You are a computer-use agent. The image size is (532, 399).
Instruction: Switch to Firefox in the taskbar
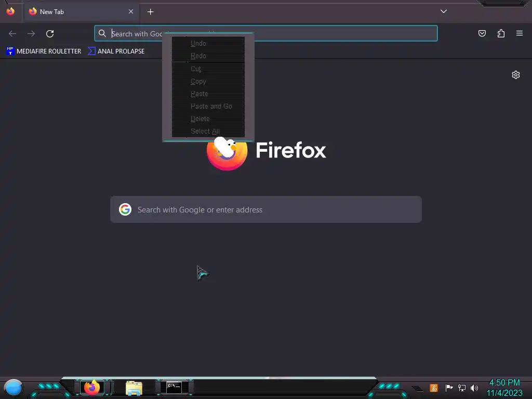[x=92, y=388]
